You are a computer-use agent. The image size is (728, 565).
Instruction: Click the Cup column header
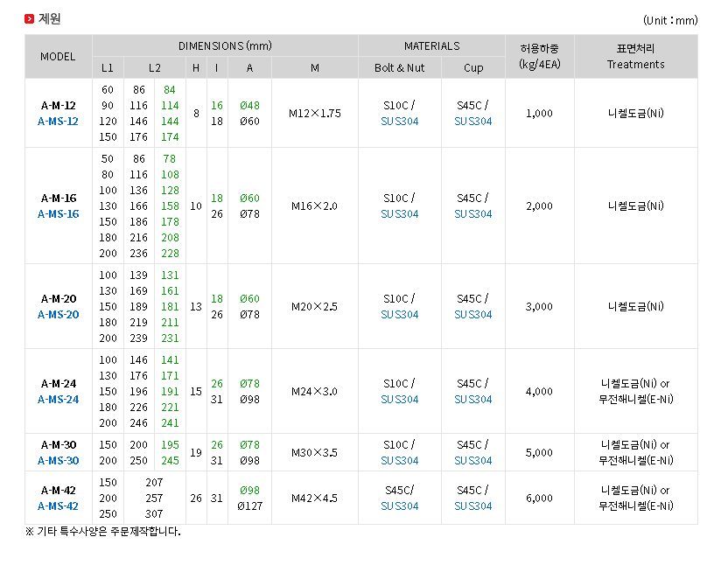[x=473, y=67]
